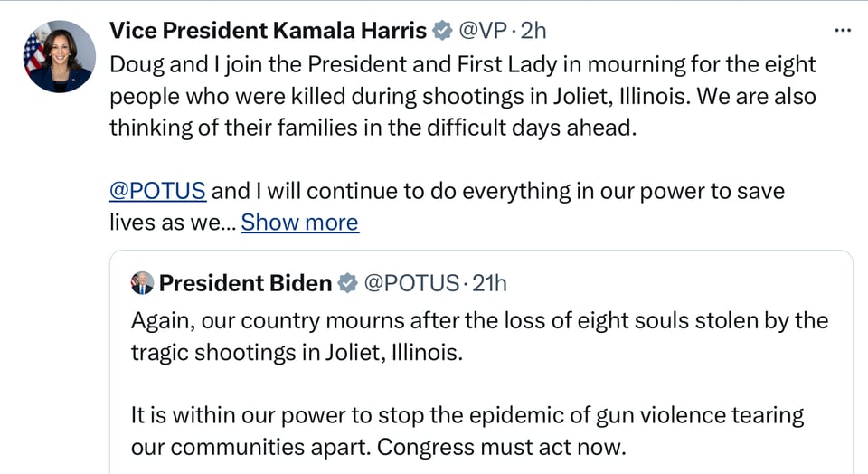Click "thinking of their families" text line

[373, 128]
